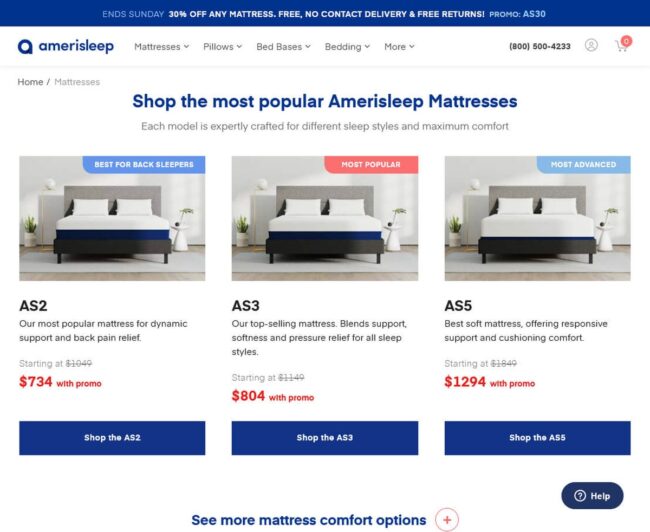This screenshot has width=650, height=532.
Task: Click the Shop the AS2 button
Action: coord(112,438)
